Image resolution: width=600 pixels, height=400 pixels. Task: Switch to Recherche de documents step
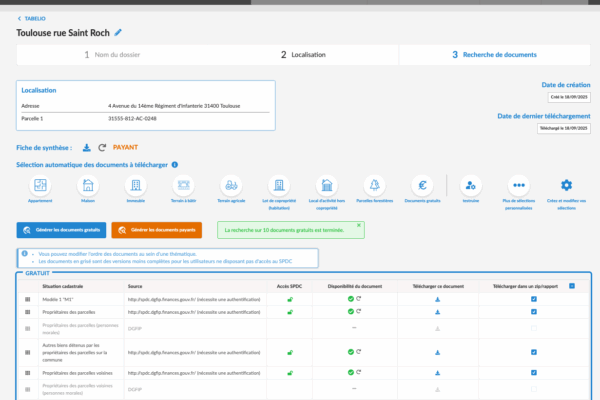coord(495,55)
